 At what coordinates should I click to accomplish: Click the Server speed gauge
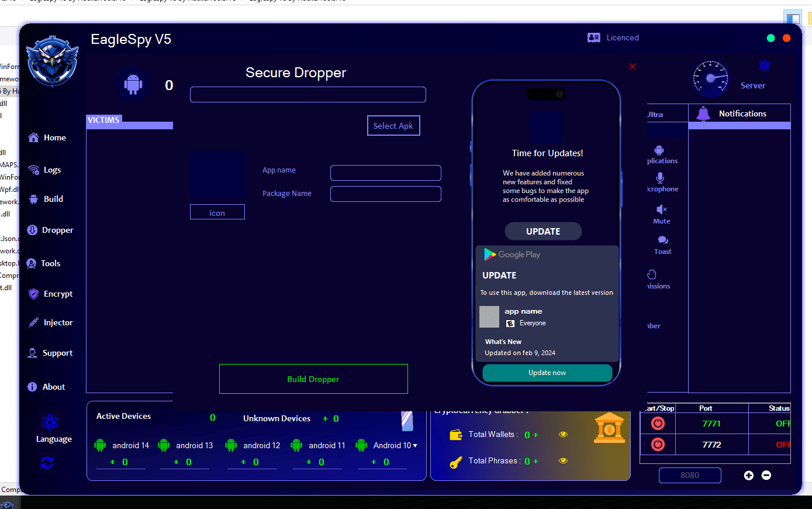point(711,78)
